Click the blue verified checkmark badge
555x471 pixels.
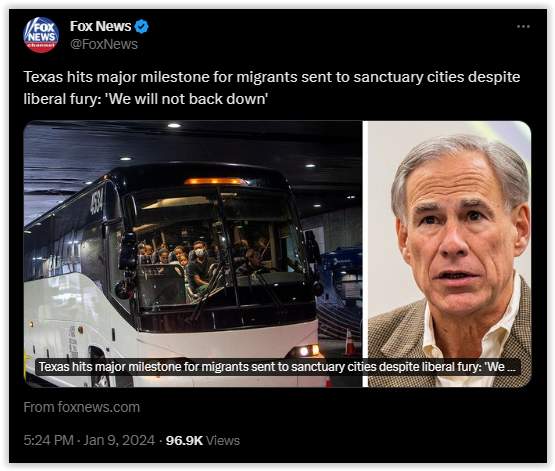tap(142, 27)
